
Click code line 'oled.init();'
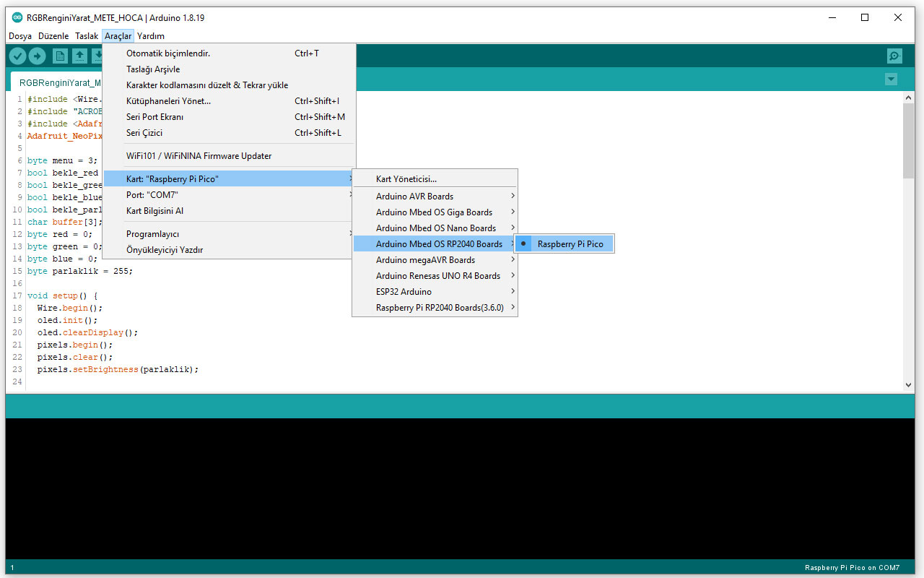[67, 320]
